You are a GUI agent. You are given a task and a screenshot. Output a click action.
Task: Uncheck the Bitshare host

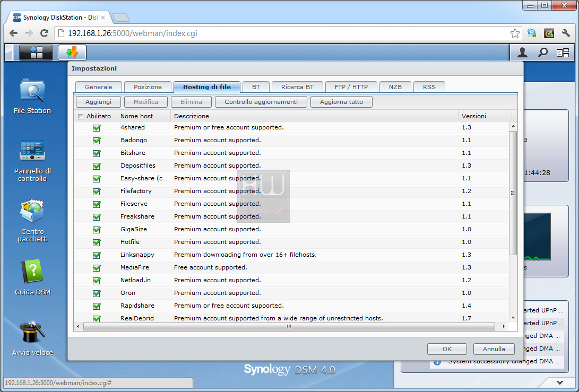click(x=97, y=153)
